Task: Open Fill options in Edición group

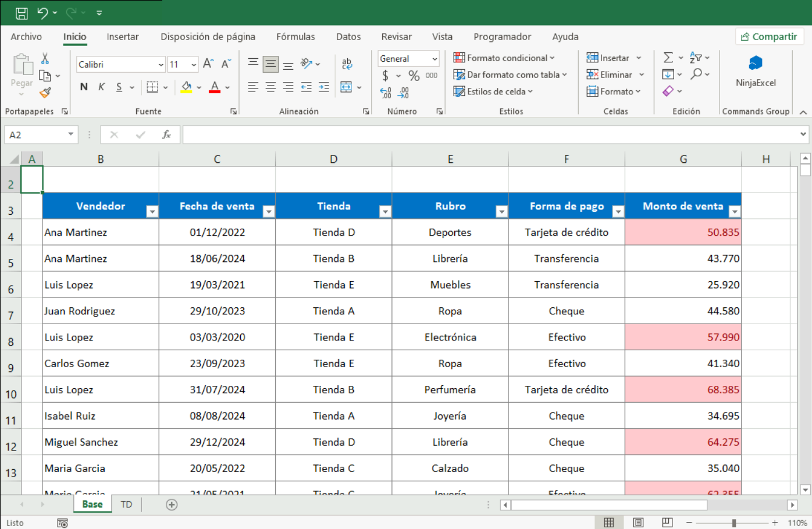Action: pos(668,74)
